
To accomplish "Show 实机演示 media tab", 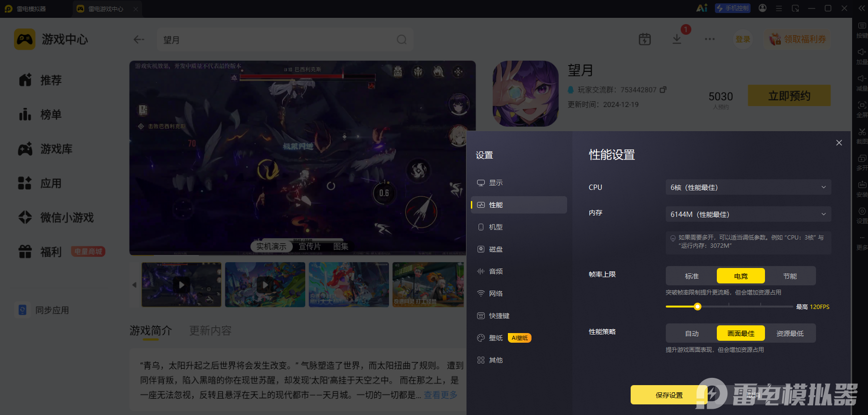I will click(x=271, y=246).
